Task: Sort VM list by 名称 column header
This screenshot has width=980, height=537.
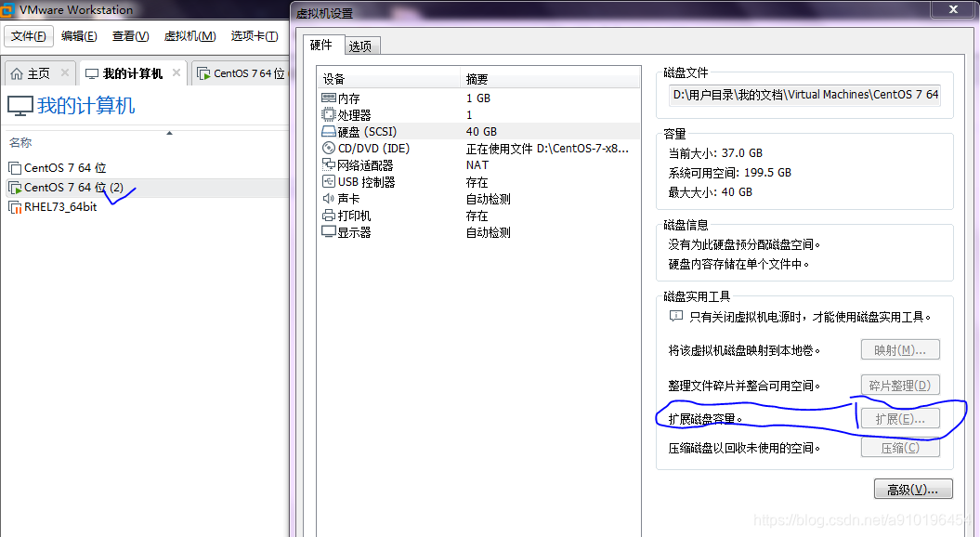Action: pos(20,142)
